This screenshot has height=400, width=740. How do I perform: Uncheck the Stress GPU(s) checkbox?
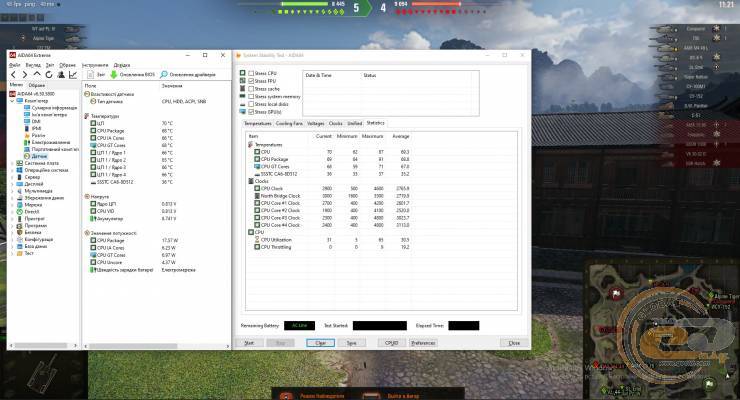[x=251, y=112]
